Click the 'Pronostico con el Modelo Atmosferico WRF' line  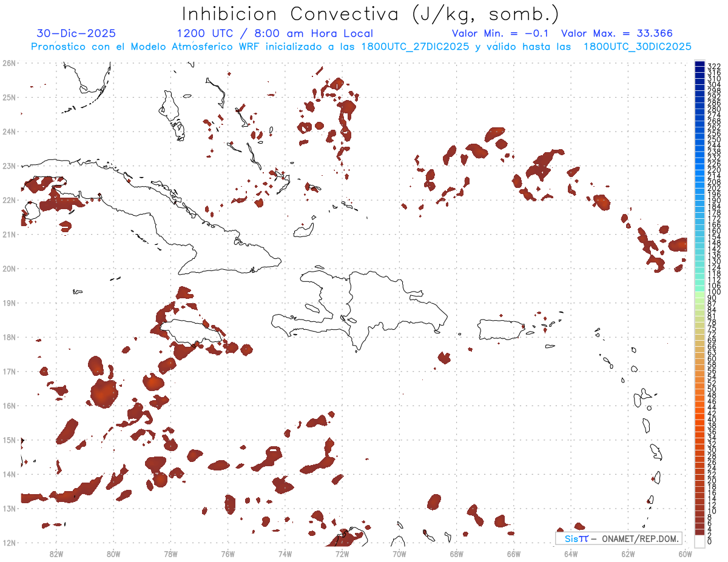(x=361, y=47)
